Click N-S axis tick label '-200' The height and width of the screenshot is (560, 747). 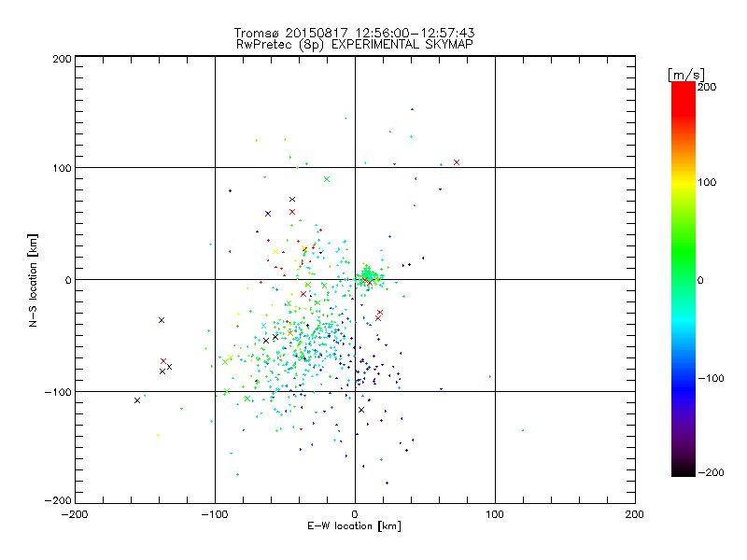pos(58,500)
